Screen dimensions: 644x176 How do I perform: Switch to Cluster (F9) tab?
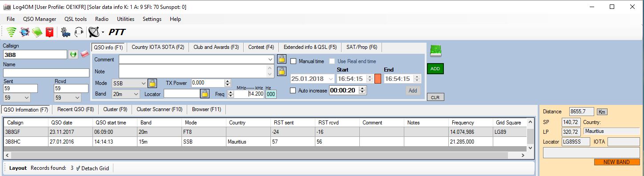click(x=115, y=109)
